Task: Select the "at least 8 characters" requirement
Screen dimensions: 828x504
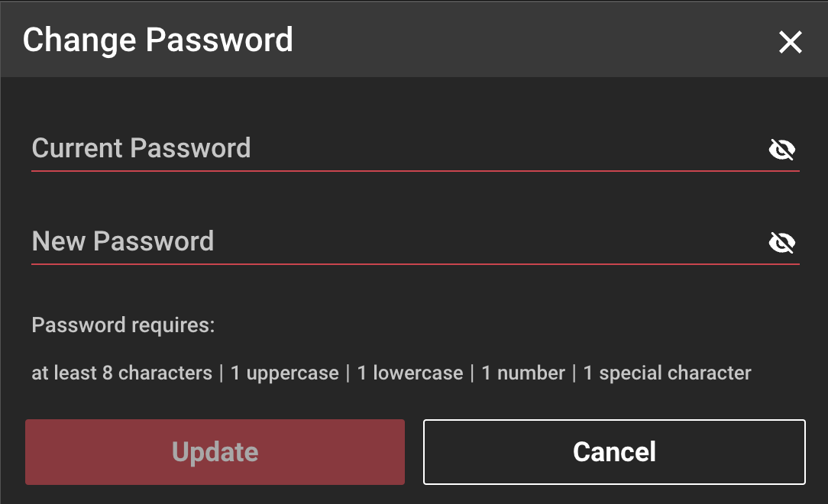Action: [121, 373]
